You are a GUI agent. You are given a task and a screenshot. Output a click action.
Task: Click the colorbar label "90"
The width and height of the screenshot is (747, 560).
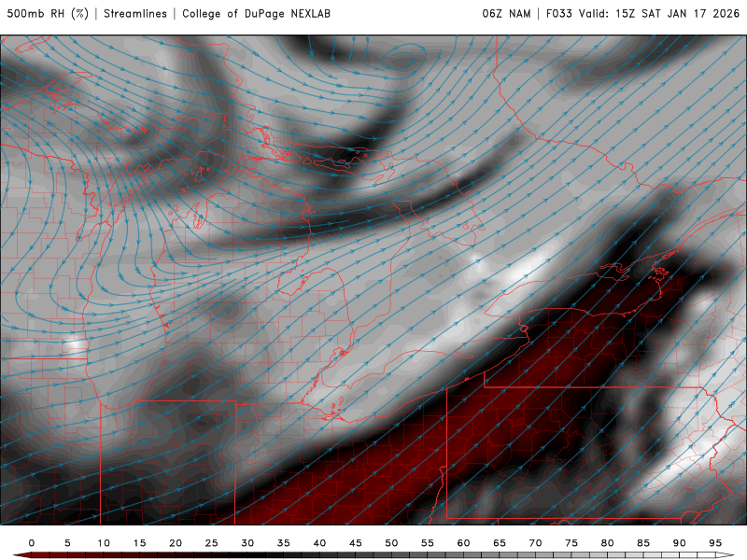pos(680,543)
